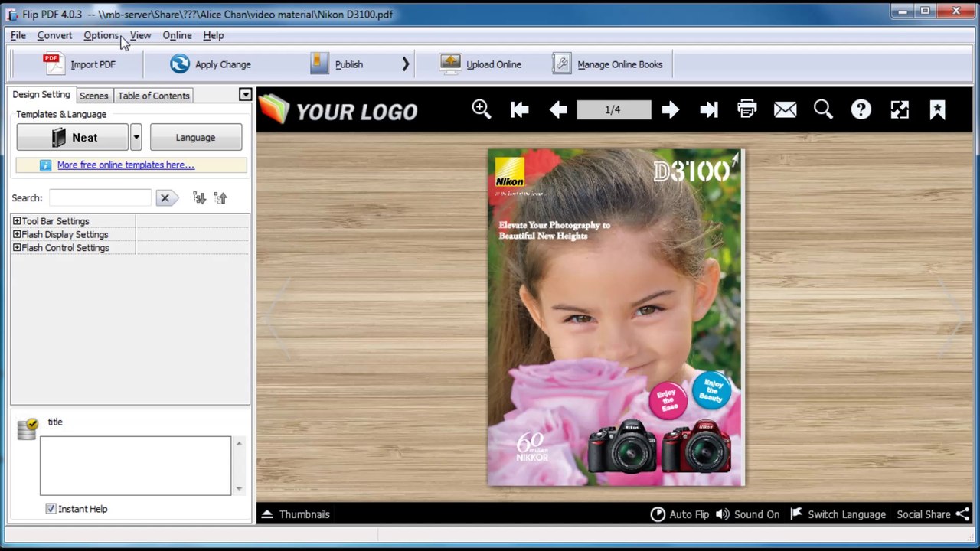Open the Options menu
The height and width of the screenshot is (551, 980).
101,35
